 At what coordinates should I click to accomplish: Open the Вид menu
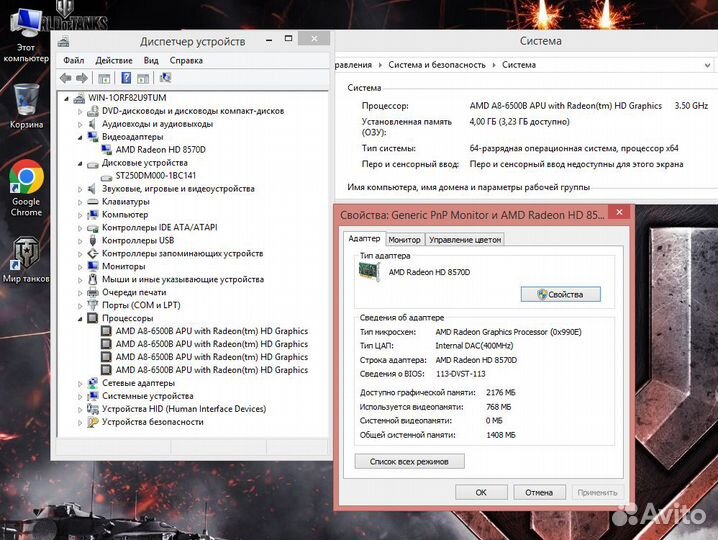click(x=151, y=60)
